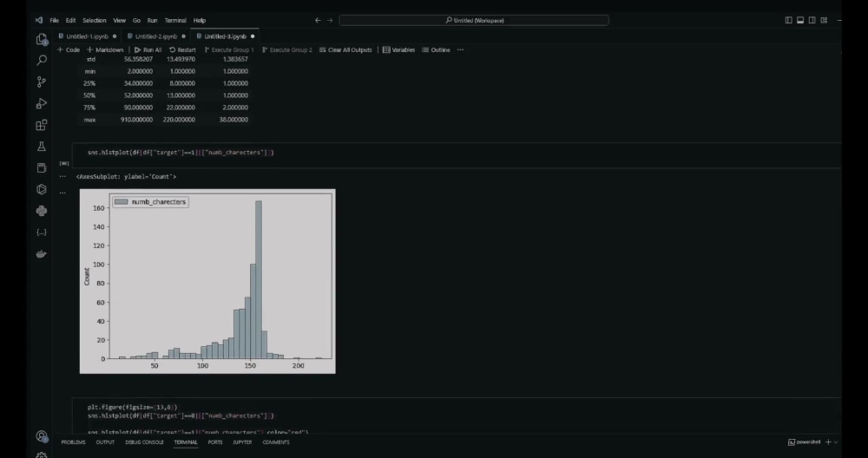Viewport: 868px width, 458px height.
Task: Open the Edit menu
Action: [x=71, y=21]
